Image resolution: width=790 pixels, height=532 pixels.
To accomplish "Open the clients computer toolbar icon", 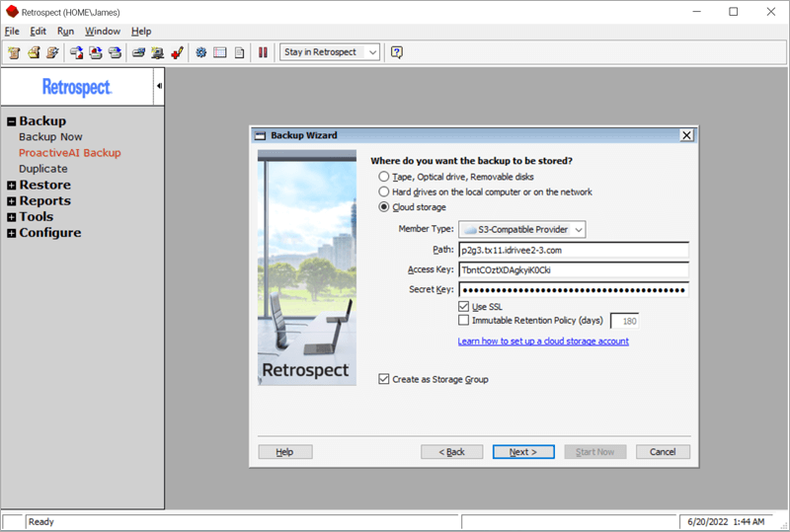I will tap(158, 52).
